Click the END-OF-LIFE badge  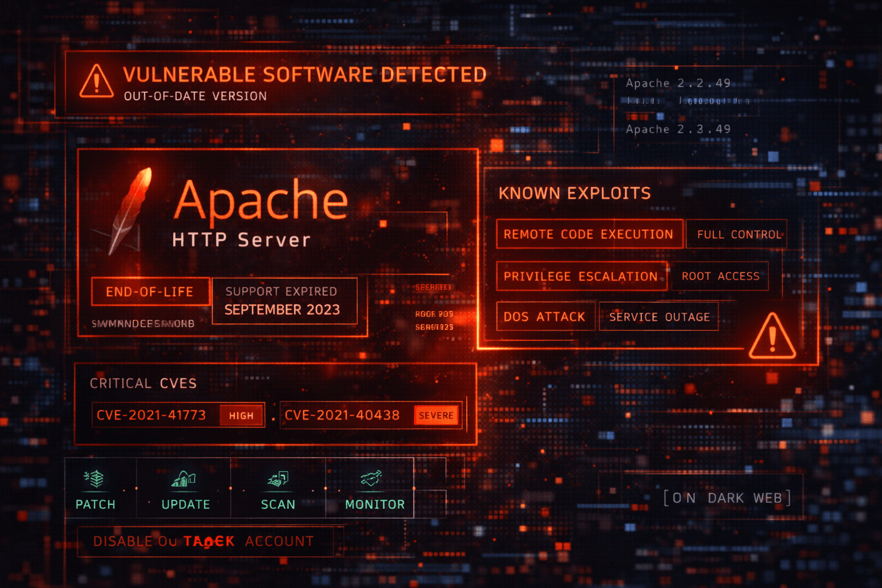point(150,292)
